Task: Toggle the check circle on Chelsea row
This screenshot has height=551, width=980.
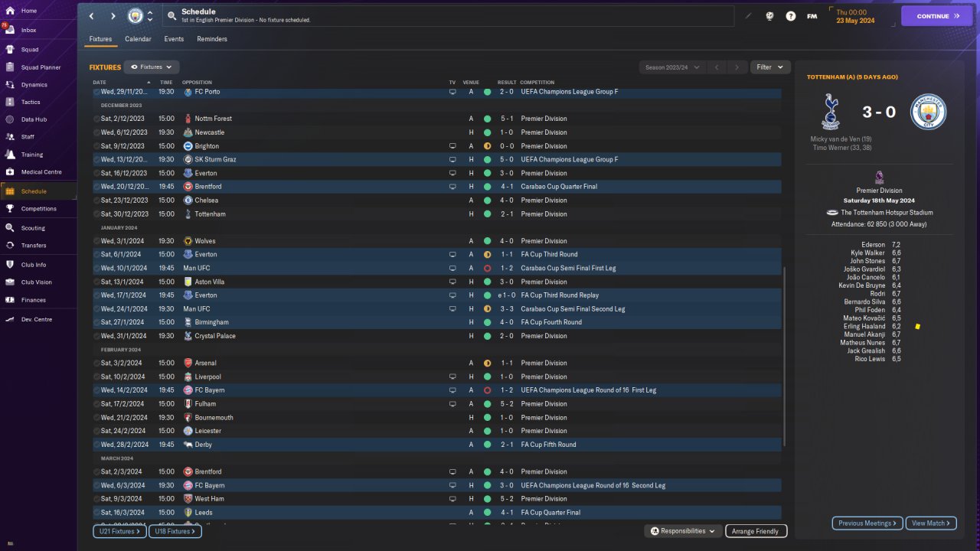Action: (x=96, y=201)
